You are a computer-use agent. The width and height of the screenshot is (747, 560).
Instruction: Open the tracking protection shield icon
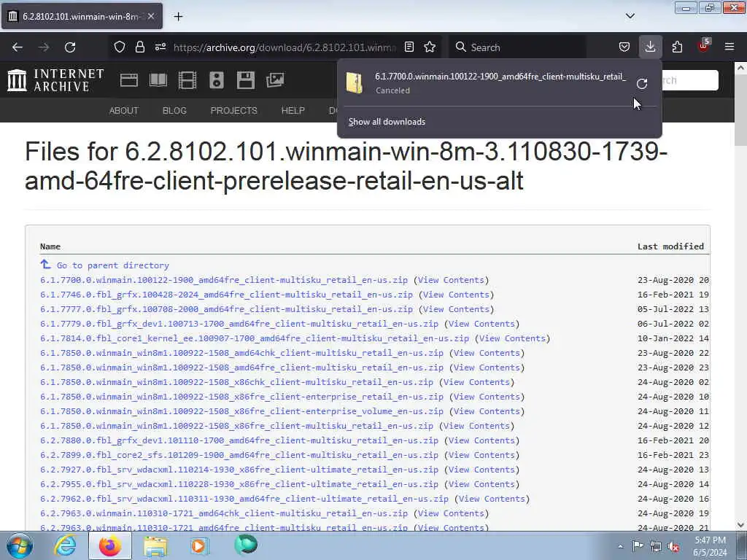[x=120, y=47]
